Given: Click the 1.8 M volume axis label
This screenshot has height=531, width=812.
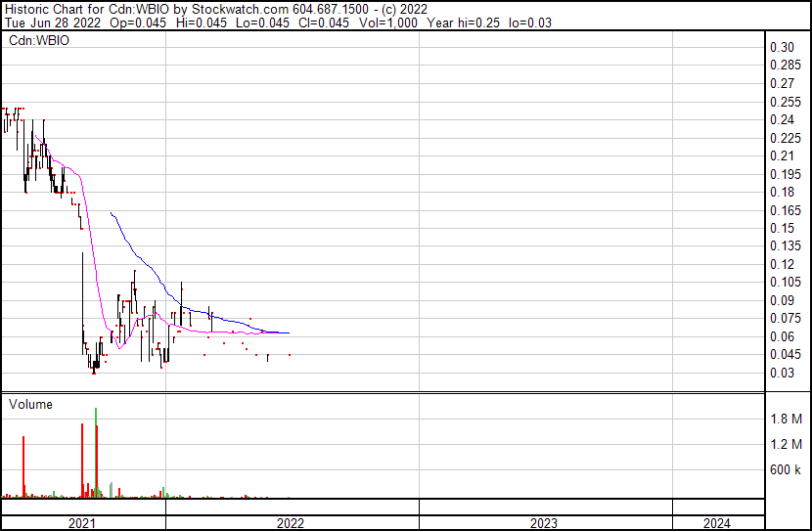Looking at the screenshot, I should pyautogui.click(x=786, y=420).
